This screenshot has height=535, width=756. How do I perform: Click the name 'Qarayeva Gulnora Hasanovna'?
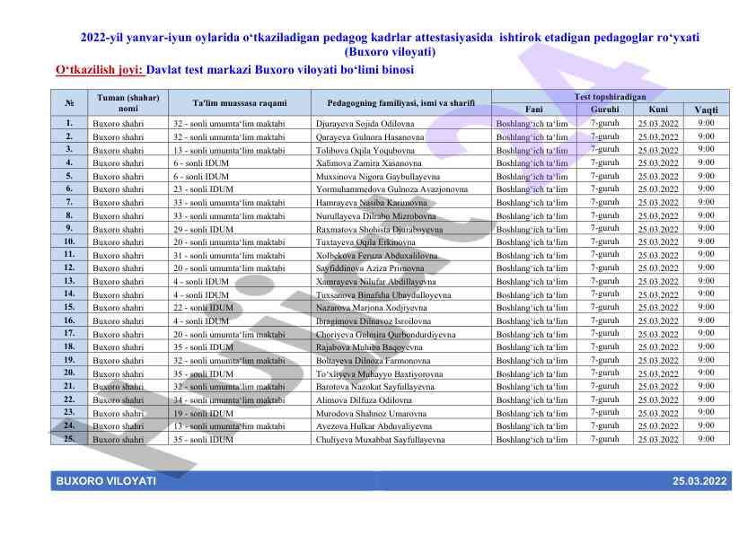[370, 137]
